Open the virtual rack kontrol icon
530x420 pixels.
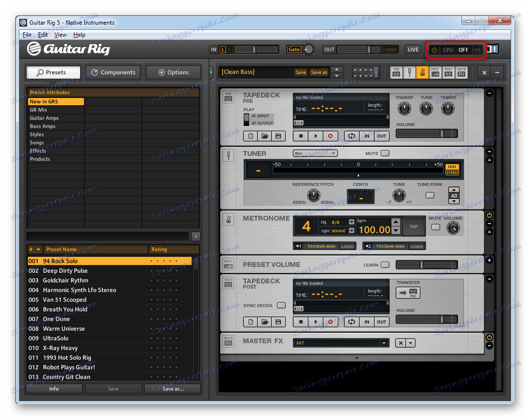pos(366,72)
